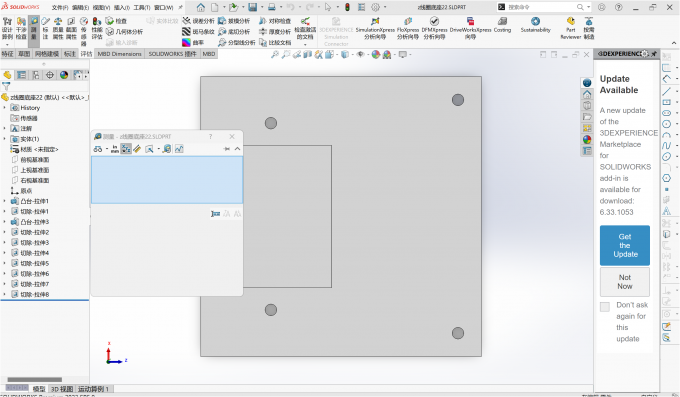Image resolution: width=680 pixels, height=397 pixels.
Task: Open ConfigurationManager tab in left panel
Action: coord(36,75)
